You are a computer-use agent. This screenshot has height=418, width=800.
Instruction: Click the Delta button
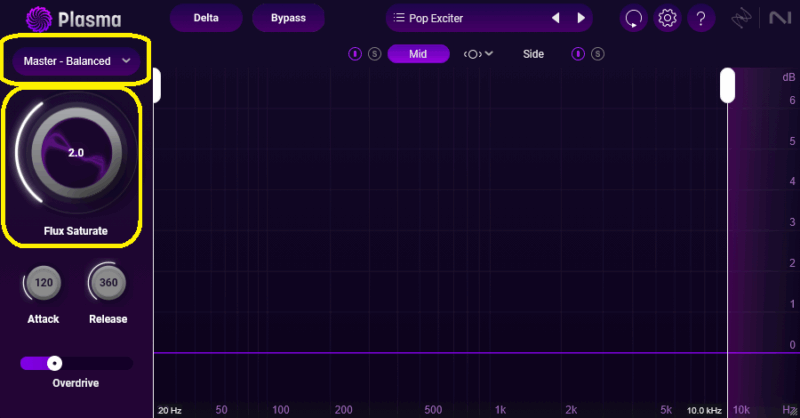(x=205, y=18)
